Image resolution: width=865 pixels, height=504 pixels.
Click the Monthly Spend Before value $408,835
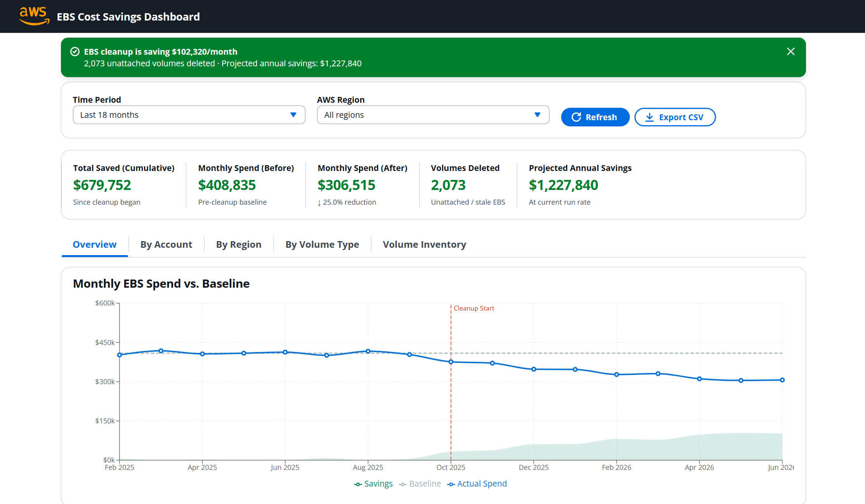tap(227, 185)
